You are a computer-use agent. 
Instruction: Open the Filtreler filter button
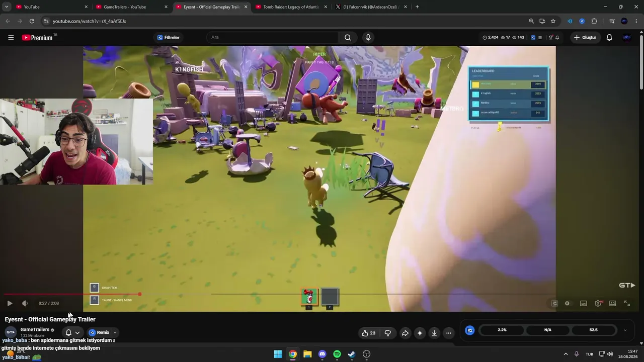point(168,37)
